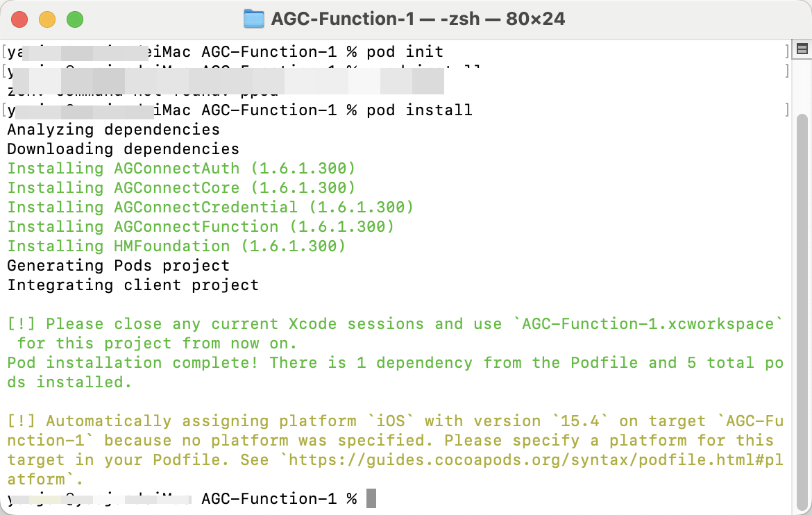Click the 'pod init' command text

coord(405,52)
